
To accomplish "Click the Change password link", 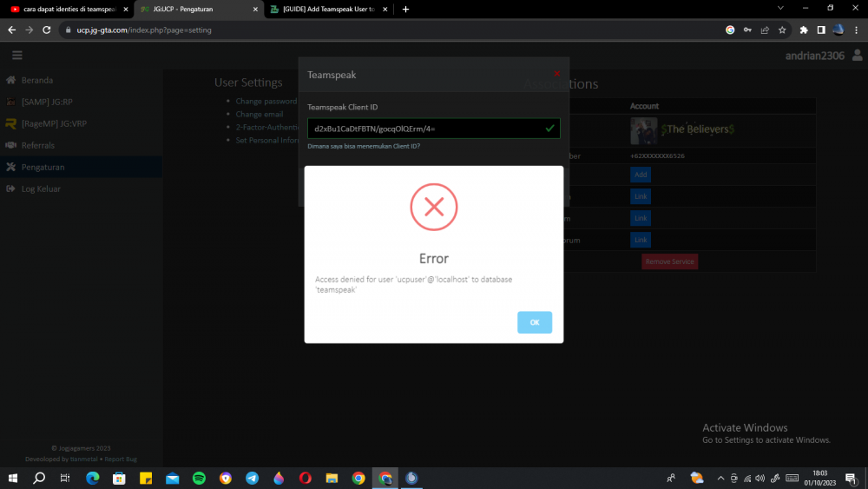I will pos(266,102).
